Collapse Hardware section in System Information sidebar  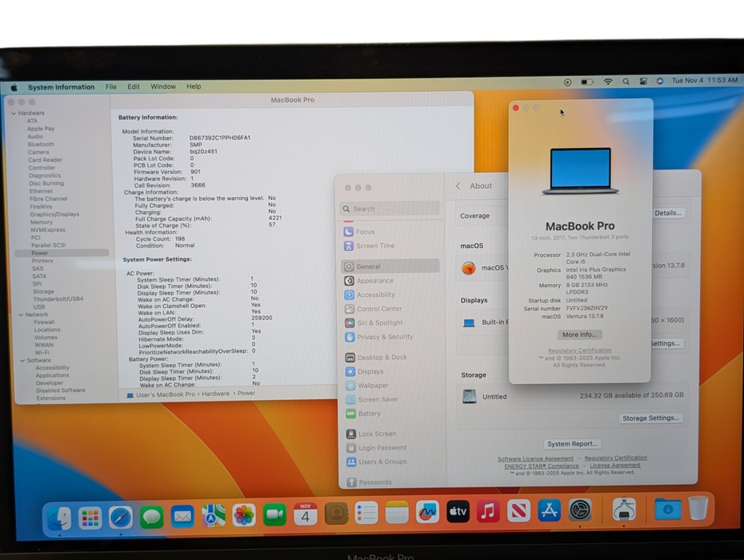pyautogui.click(x=14, y=114)
